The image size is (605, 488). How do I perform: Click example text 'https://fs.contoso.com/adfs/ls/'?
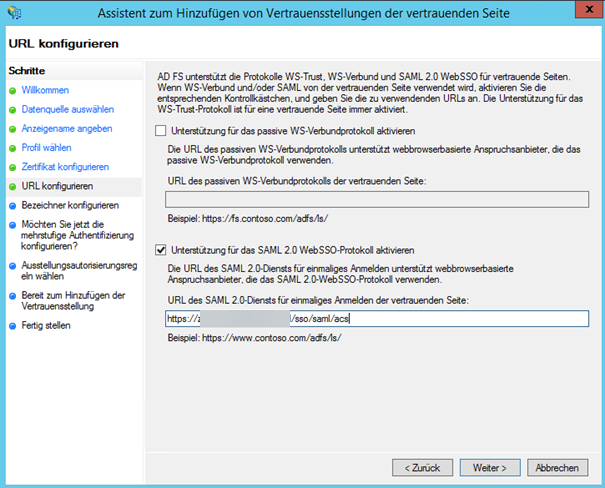pyautogui.click(x=265, y=218)
